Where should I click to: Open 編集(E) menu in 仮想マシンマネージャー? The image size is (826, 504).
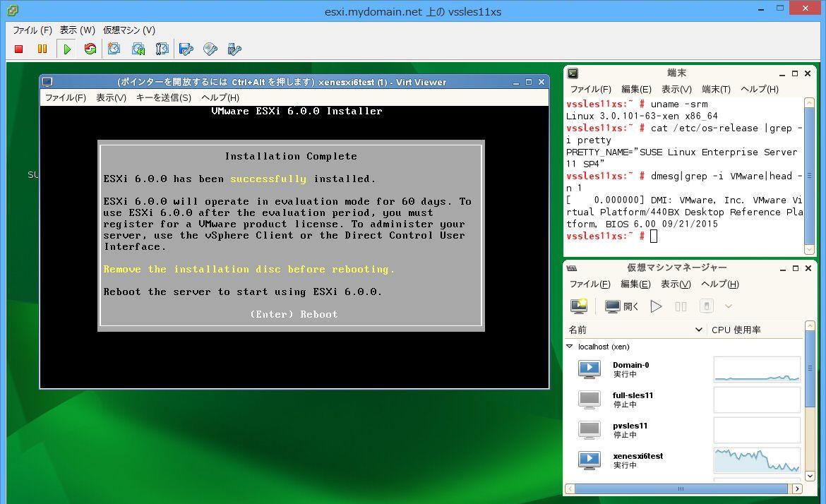click(x=635, y=284)
